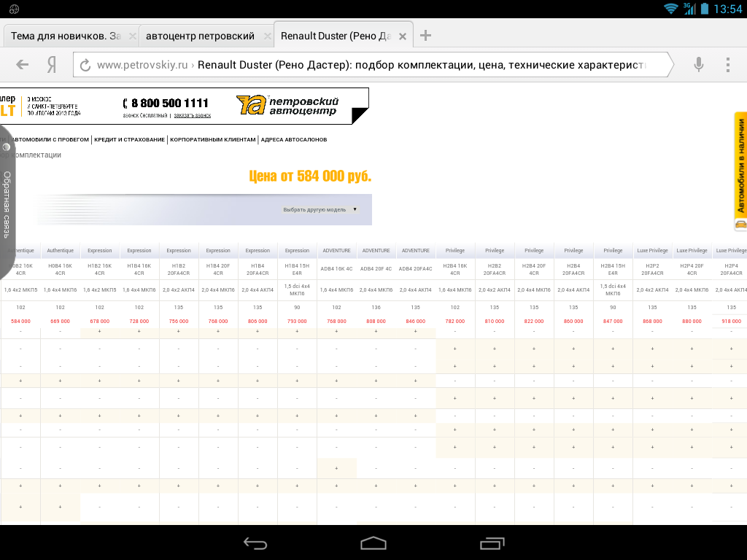Viewport: 747px width, 560px height.
Task: Start voice search with the microphone icon
Action: coord(698,64)
